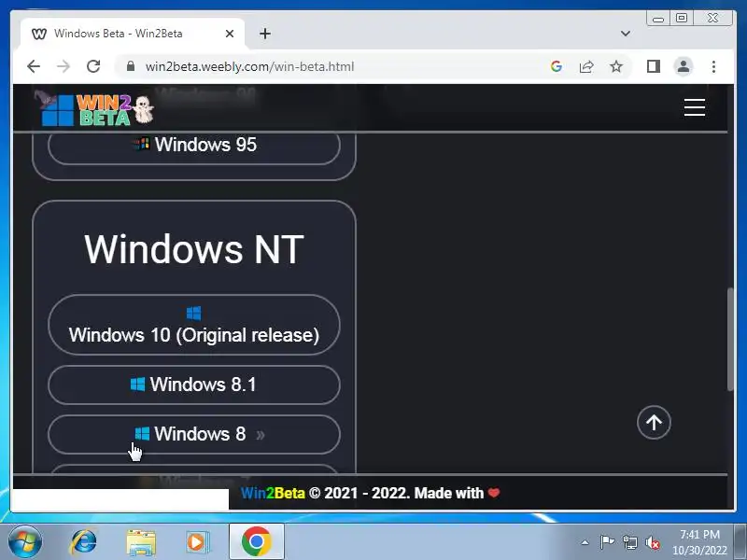Show hidden system tray icons

coord(585,542)
